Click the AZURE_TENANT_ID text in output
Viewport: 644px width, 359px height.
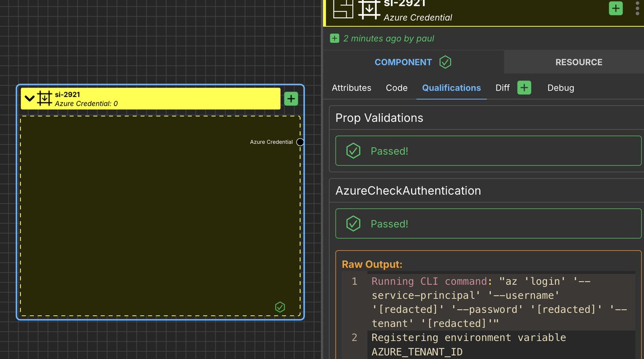[x=416, y=352]
